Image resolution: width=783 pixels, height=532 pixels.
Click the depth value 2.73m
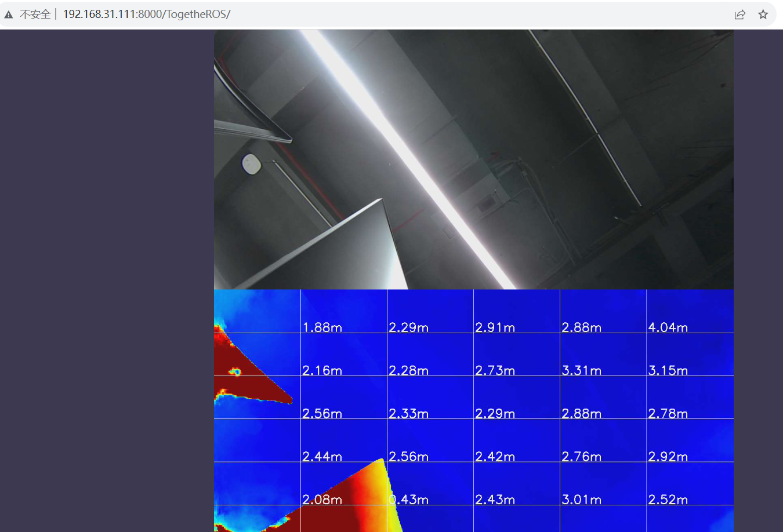[x=495, y=370]
